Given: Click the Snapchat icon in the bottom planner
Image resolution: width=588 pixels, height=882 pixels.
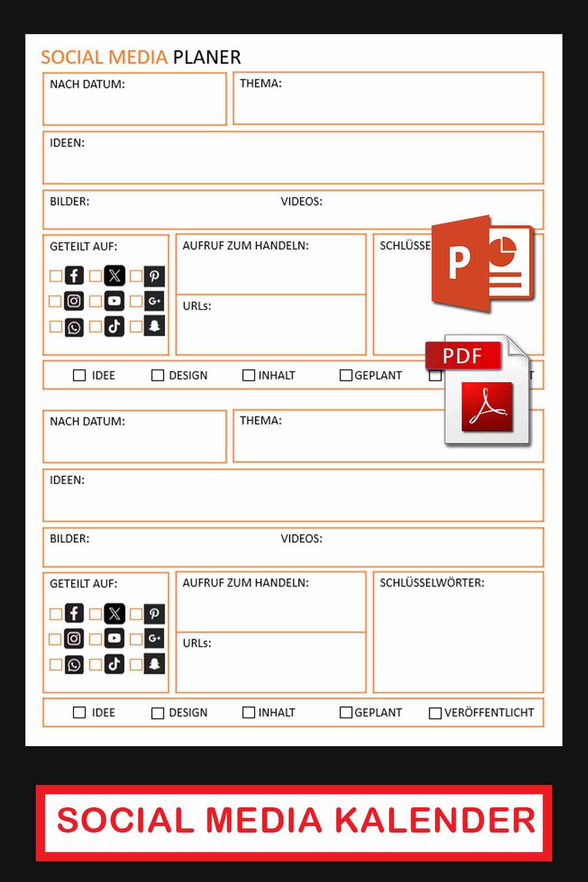Looking at the screenshot, I should 154,664.
